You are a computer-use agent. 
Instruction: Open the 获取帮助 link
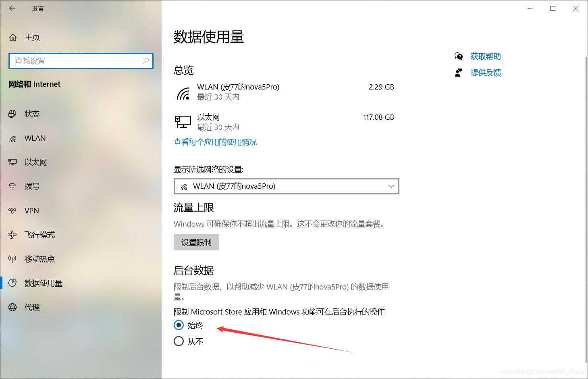(x=486, y=56)
